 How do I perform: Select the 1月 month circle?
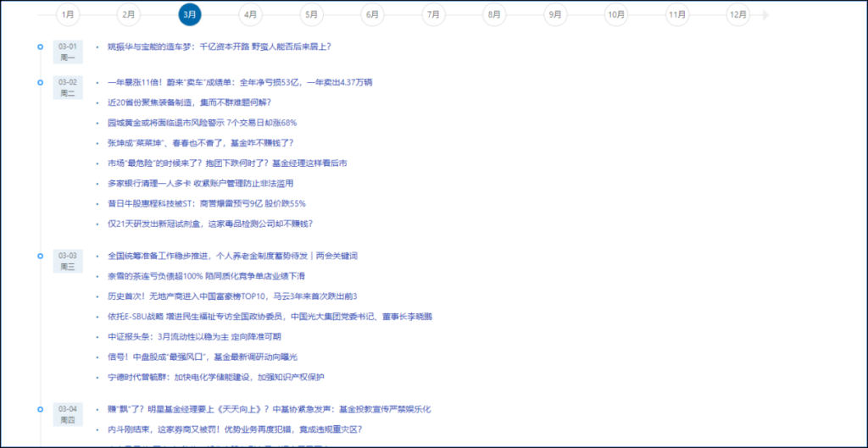(69, 14)
